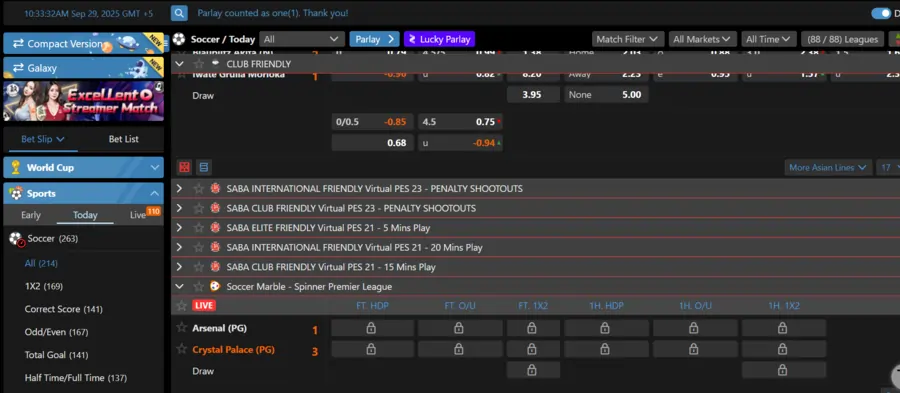This screenshot has height=393, width=900.
Task: Click locked 1H. HDP cell for Crystal Palace
Action: point(606,349)
